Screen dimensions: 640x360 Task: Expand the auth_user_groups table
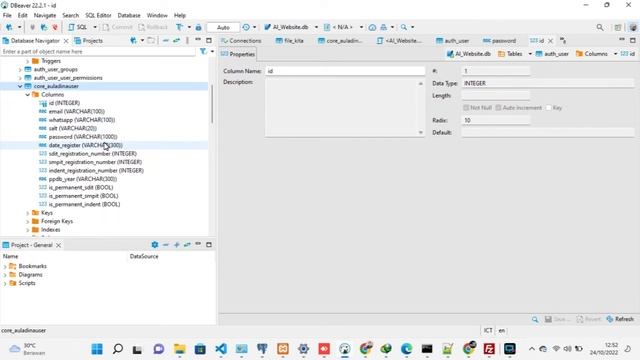[20, 69]
